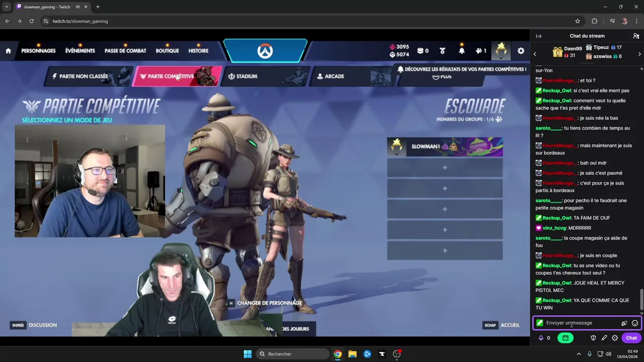
Task: Click Reckup_Owl username on TA FAIM DE OUF
Action: click(x=557, y=218)
